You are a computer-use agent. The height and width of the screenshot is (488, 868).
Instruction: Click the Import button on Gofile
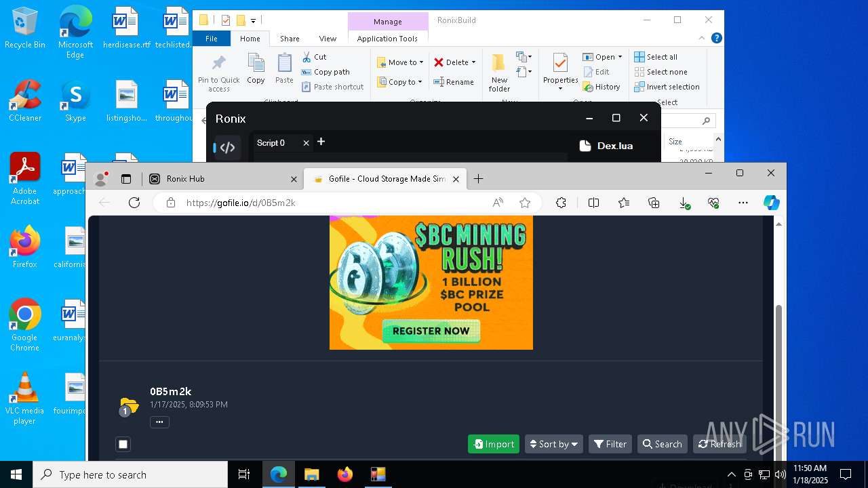(x=494, y=444)
